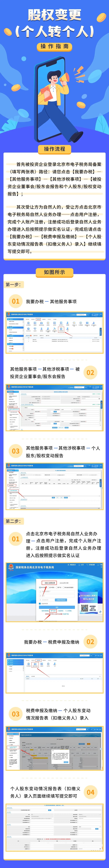Click 税费申报及缴纳 icon in step two 我要办税 screenshot
The height and width of the screenshot is (868, 109).
(35, 665)
